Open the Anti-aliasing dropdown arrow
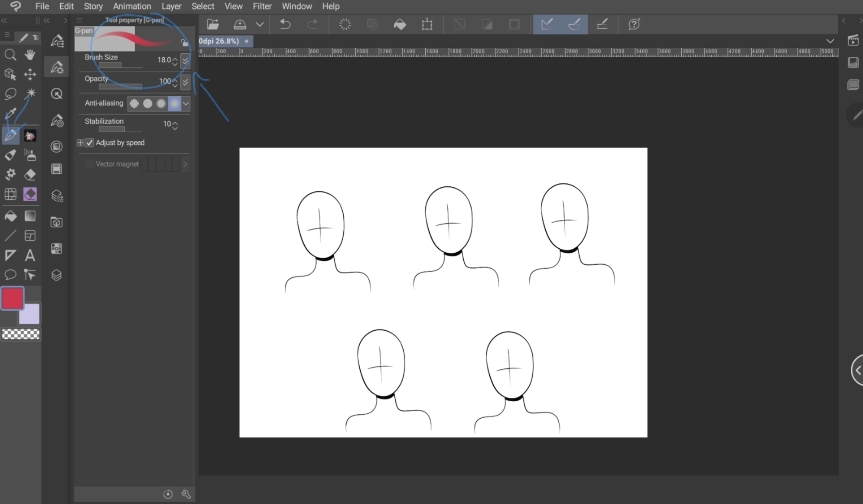Screen dimensions: 863x504 pyautogui.click(x=186, y=104)
